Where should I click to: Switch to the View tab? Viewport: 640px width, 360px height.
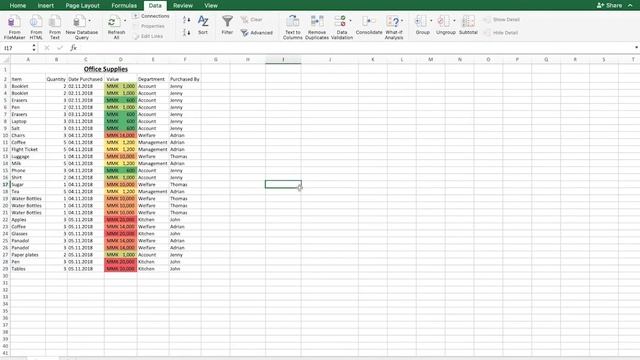click(211, 5)
